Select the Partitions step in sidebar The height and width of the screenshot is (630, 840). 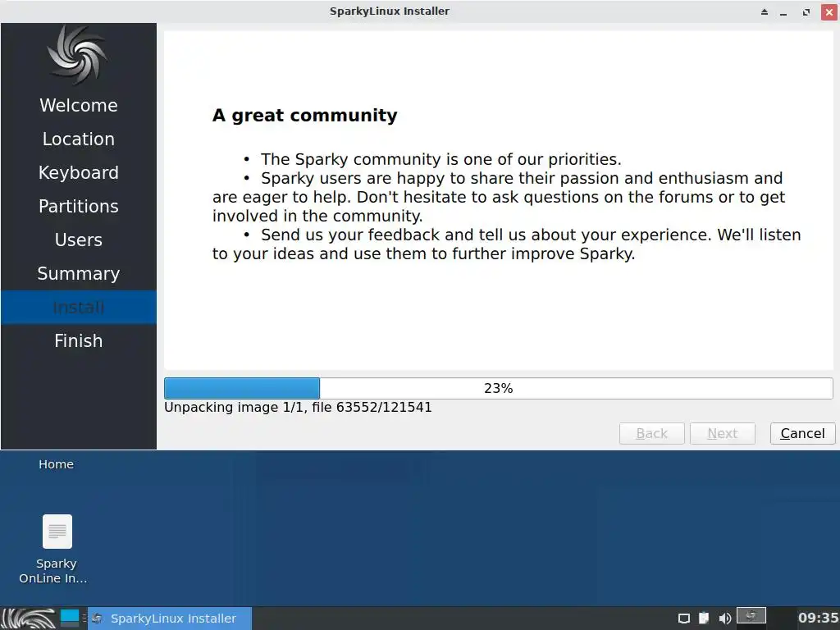[79, 207]
